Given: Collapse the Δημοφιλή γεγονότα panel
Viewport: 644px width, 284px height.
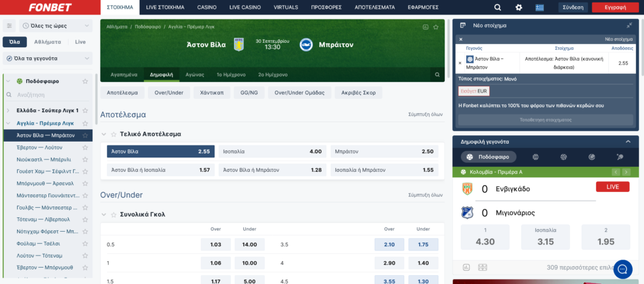Looking at the screenshot, I should tap(628, 142).
